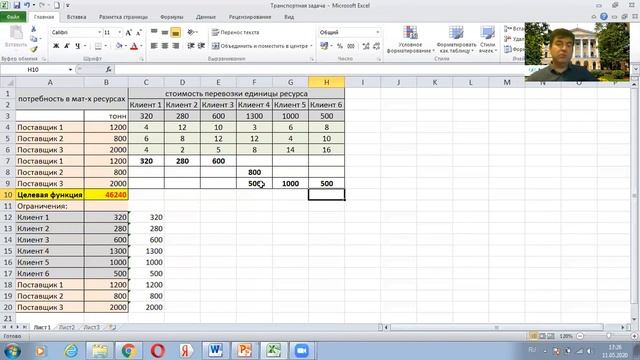
Task: Toggle middle vertical alignment
Action: 164,32
